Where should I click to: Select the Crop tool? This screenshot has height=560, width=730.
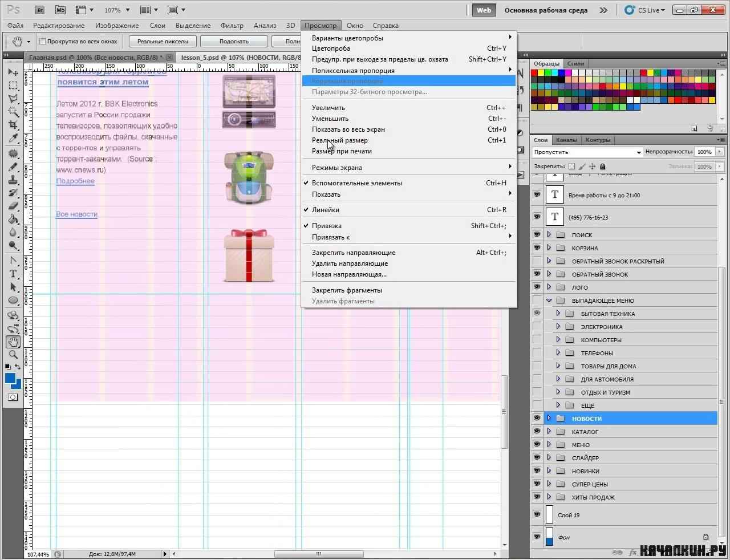pyautogui.click(x=13, y=125)
